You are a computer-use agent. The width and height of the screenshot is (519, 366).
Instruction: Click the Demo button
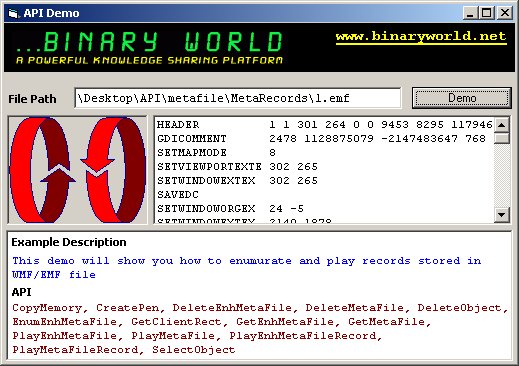tap(462, 98)
